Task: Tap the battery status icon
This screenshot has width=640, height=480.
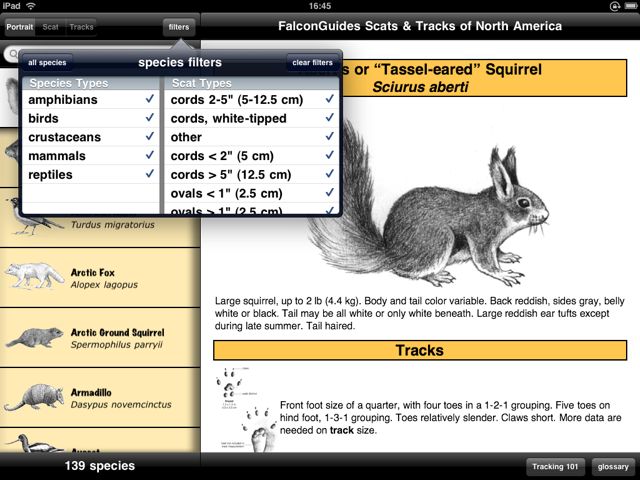Action: click(630, 6)
